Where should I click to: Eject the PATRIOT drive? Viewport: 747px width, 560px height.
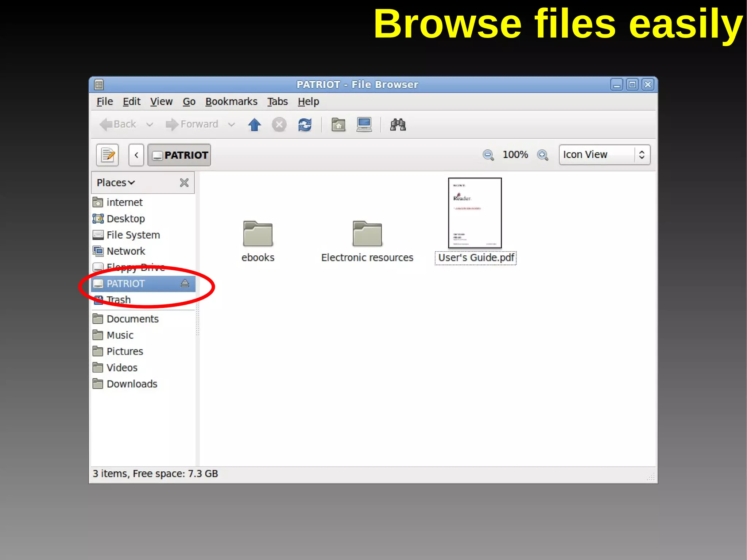pyautogui.click(x=185, y=283)
